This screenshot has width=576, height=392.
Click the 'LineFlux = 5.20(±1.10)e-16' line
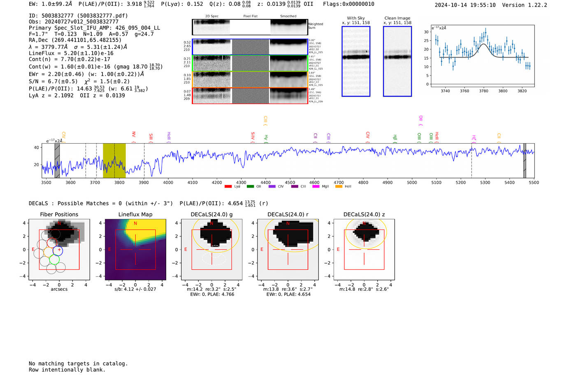tap(71, 53)
